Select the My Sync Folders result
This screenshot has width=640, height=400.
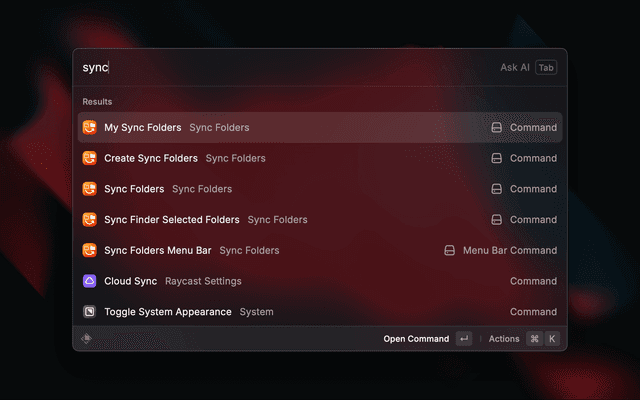point(142,128)
